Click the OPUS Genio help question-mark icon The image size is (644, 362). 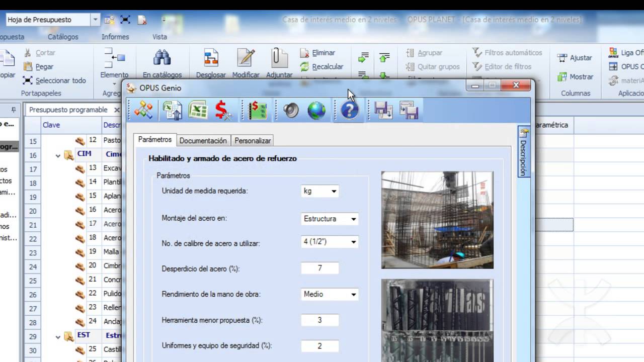coord(349,110)
